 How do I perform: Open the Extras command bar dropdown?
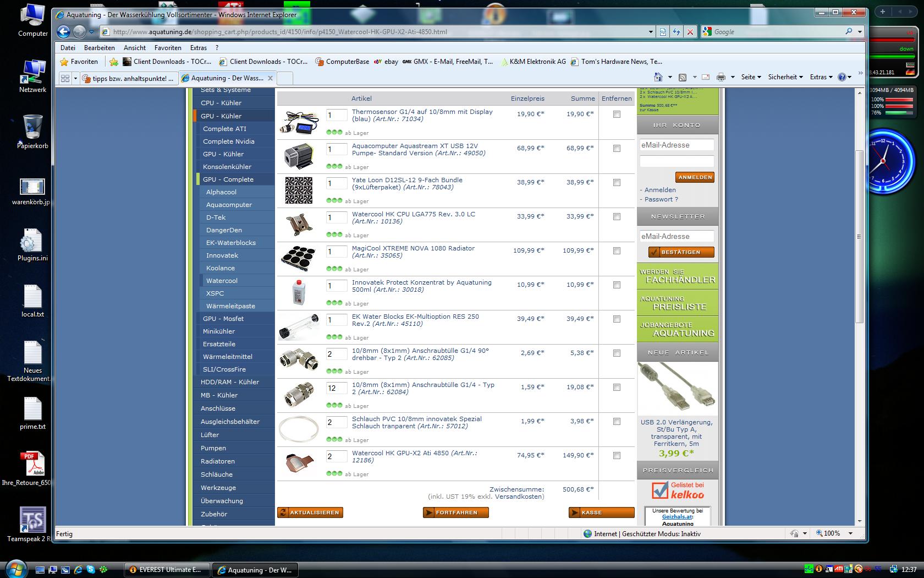pyautogui.click(x=821, y=77)
